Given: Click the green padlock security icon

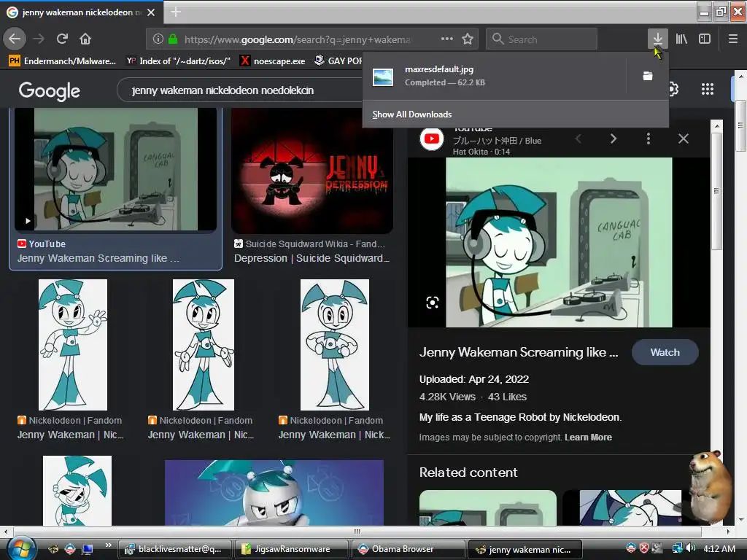Looking at the screenshot, I should [173, 39].
